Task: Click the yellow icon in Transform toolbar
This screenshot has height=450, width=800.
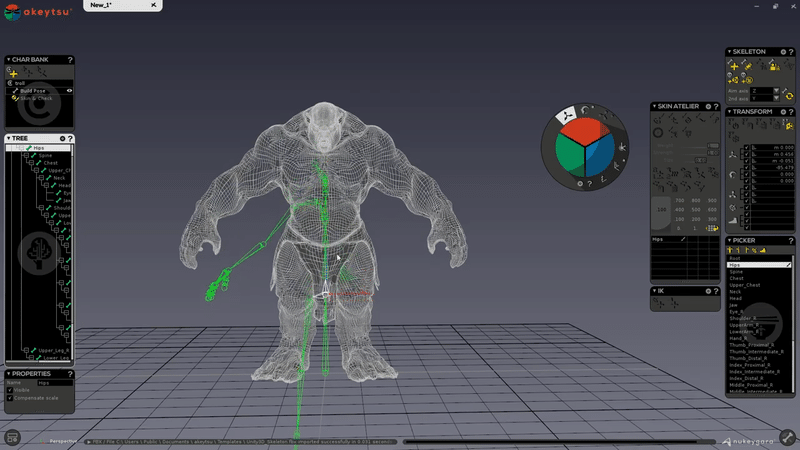Action: 789,125
